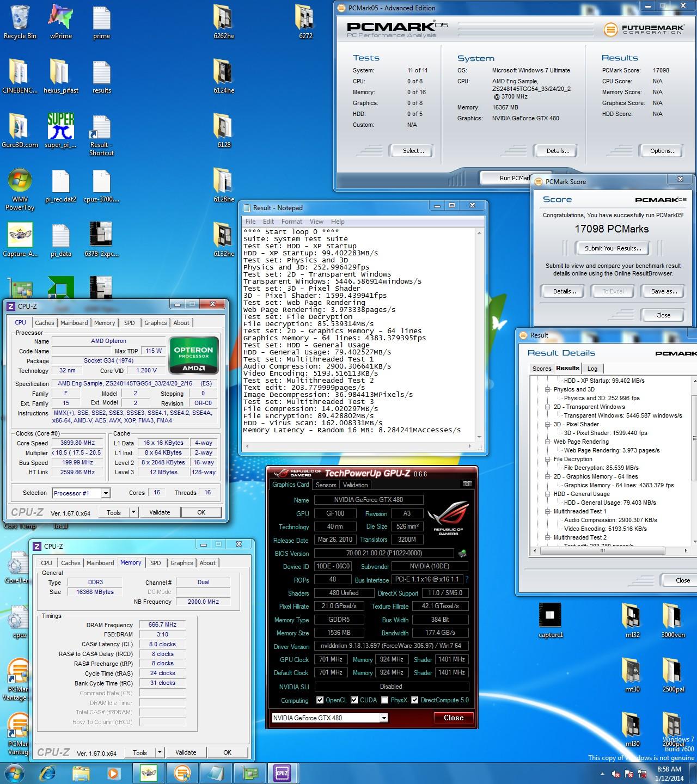Viewport: 697px width, 784px height.
Task: Toggle the PhysX checkbox in GPU-Z
Action: [385, 700]
